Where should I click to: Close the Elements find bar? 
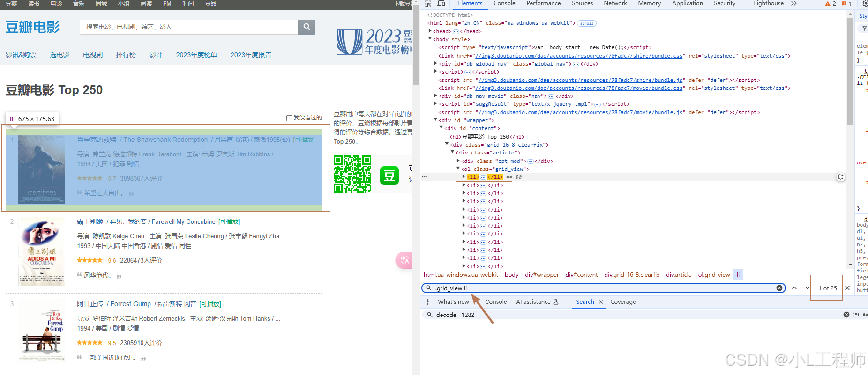tap(847, 288)
